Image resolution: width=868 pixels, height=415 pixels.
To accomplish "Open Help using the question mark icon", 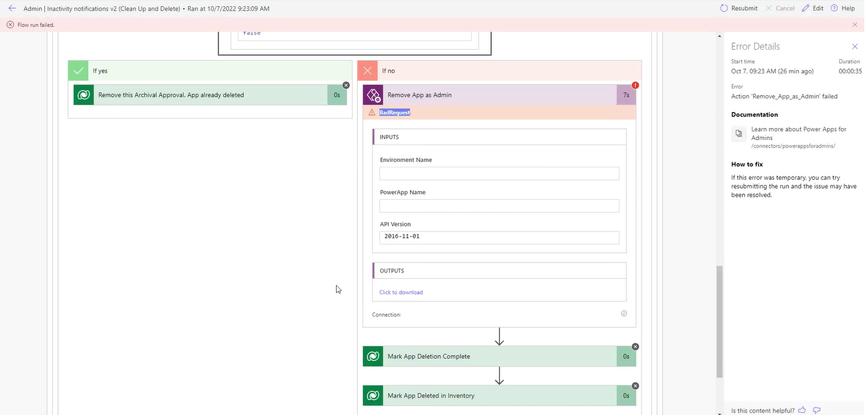I will point(834,8).
